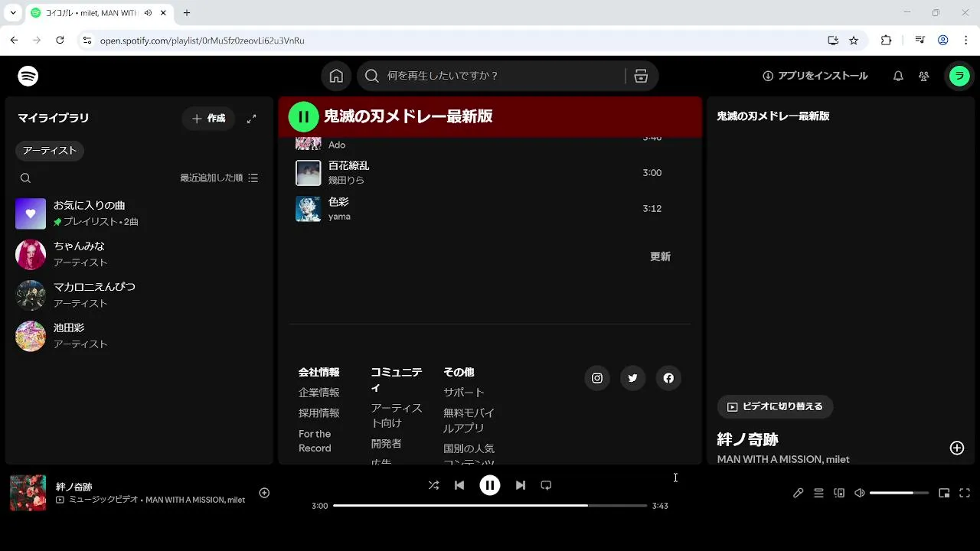The image size is (980, 551).
Task: Click MAN WITH A MISSION, milet in right panel
Action: pos(783,459)
